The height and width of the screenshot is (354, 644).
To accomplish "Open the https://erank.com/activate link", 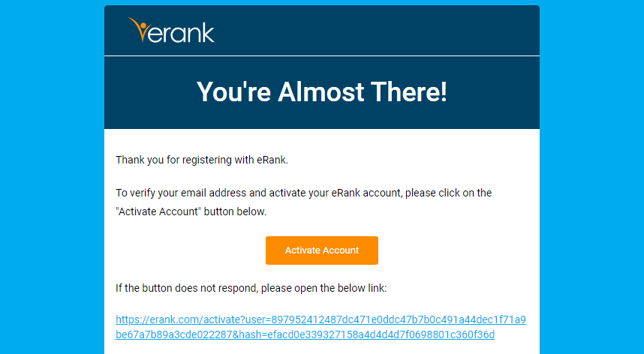I will coord(320,327).
